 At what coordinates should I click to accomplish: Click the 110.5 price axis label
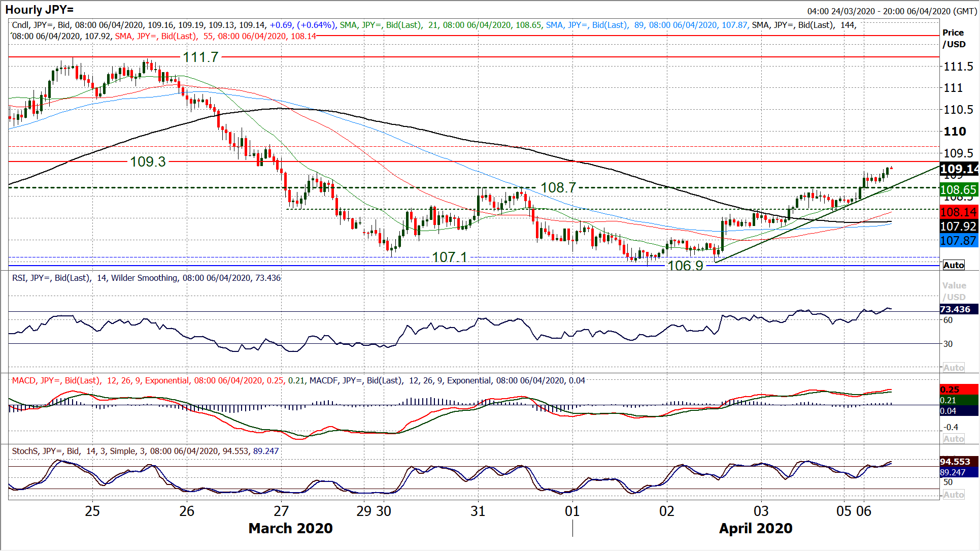pos(958,110)
